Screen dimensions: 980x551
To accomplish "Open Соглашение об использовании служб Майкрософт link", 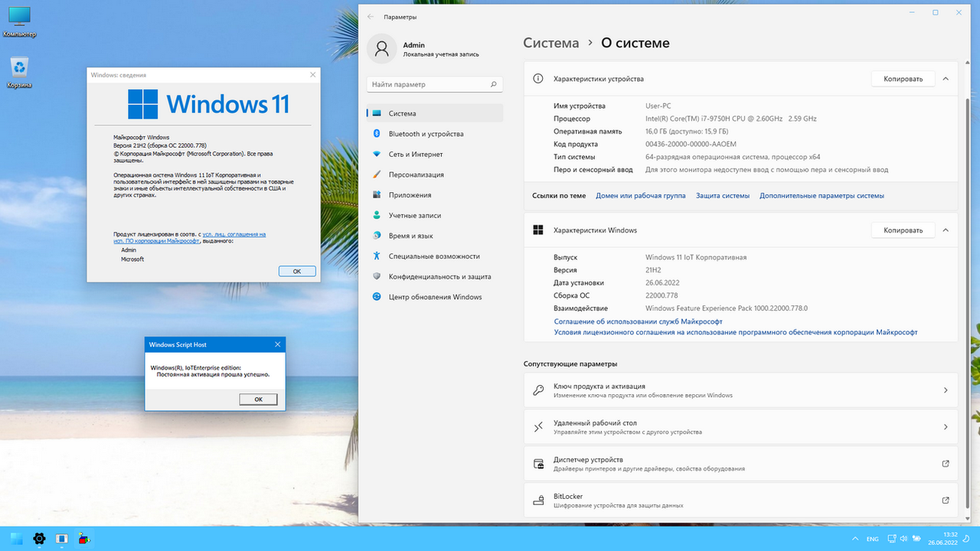I will tap(639, 321).
